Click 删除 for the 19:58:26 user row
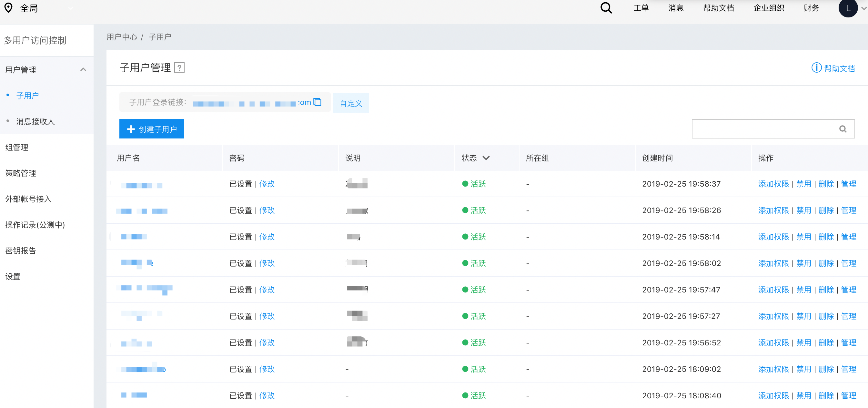 826,210
